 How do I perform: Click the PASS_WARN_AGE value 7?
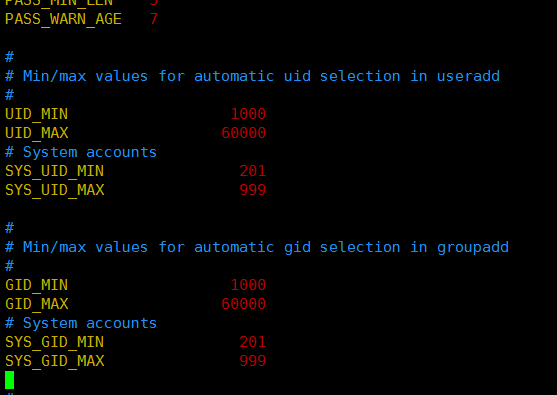153,19
